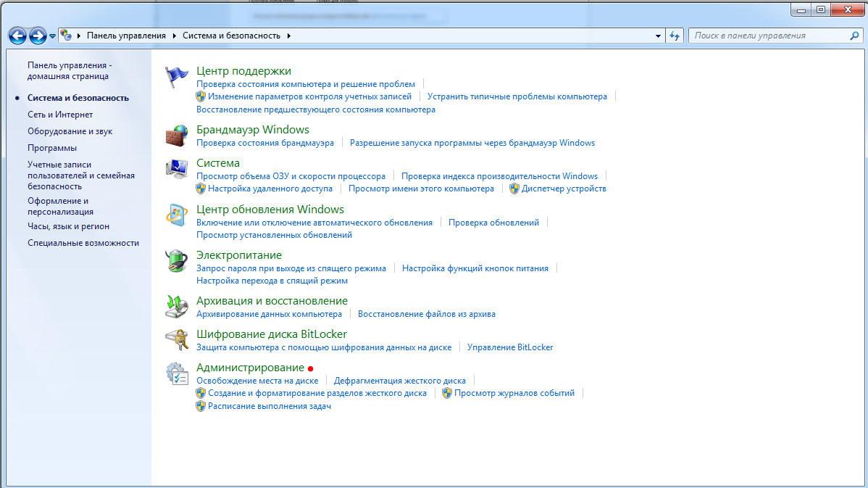The height and width of the screenshot is (488, 868).
Task: Click shield icon next to Диспетчер устройств
Action: (514, 189)
